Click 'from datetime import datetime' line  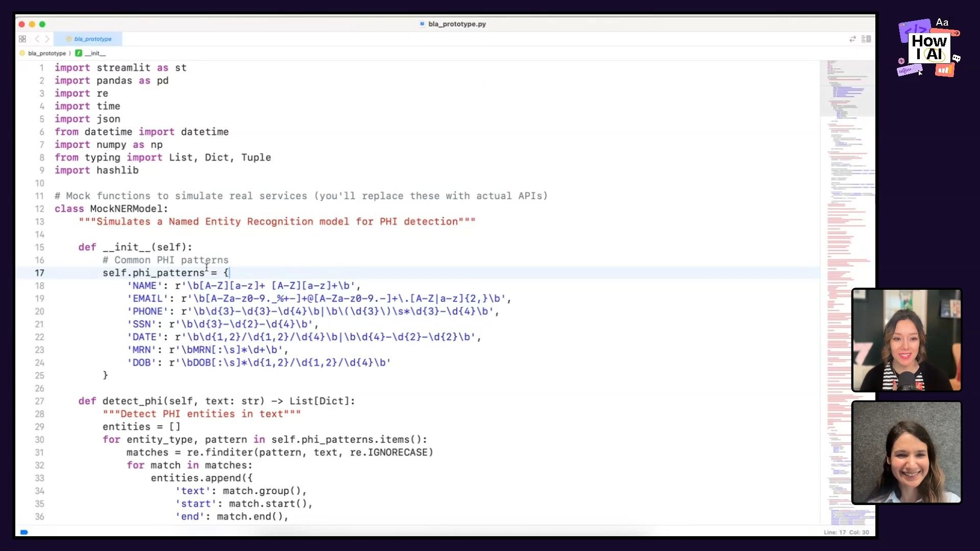pos(141,132)
